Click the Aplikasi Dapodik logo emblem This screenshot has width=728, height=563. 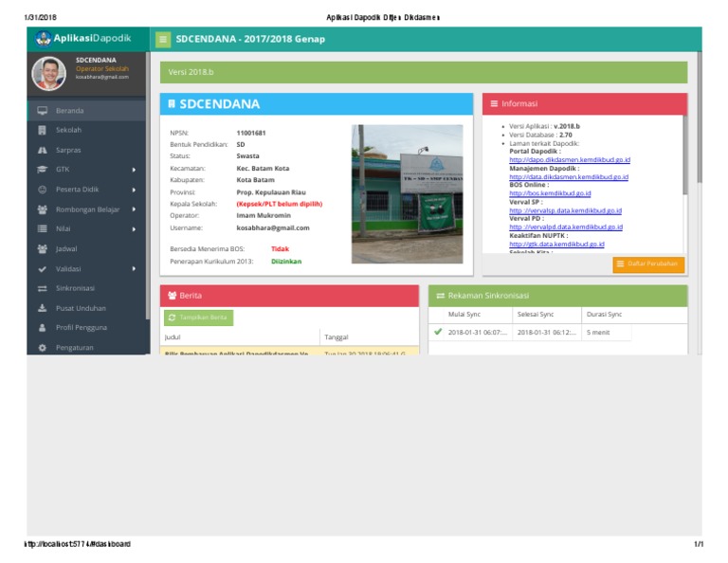(x=44, y=39)
